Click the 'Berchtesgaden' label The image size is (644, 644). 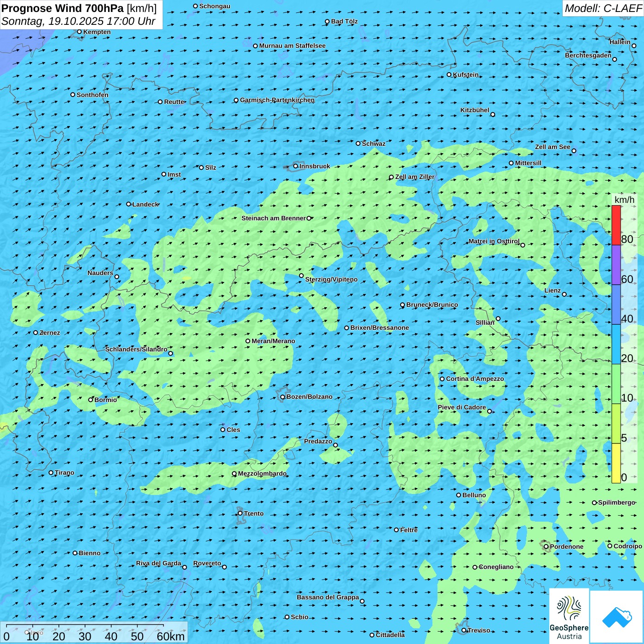588,55
